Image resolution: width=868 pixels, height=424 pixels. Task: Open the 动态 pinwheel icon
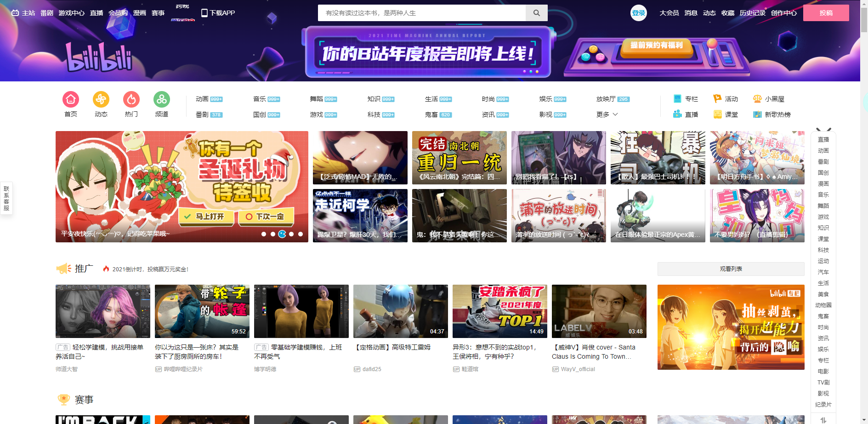[x=101, y=99]
